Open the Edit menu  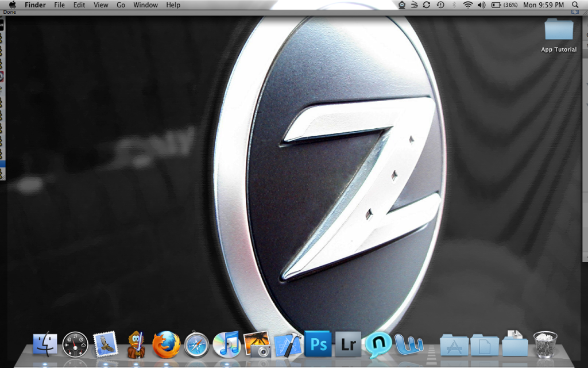click(x=79, y=5)
